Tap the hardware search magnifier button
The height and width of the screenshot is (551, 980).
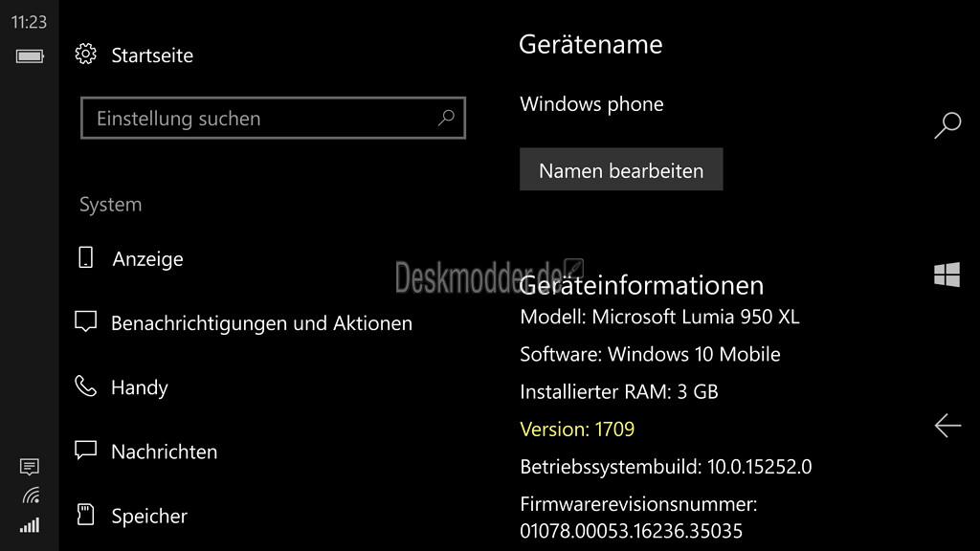(x=947, y=125)
